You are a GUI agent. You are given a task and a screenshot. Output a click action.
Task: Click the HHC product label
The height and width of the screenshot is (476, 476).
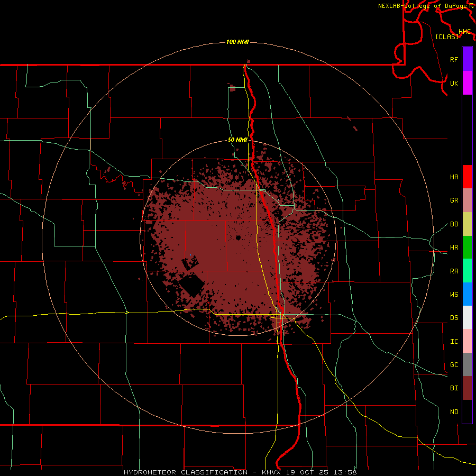pyautogui.click(x=464, y=32)
